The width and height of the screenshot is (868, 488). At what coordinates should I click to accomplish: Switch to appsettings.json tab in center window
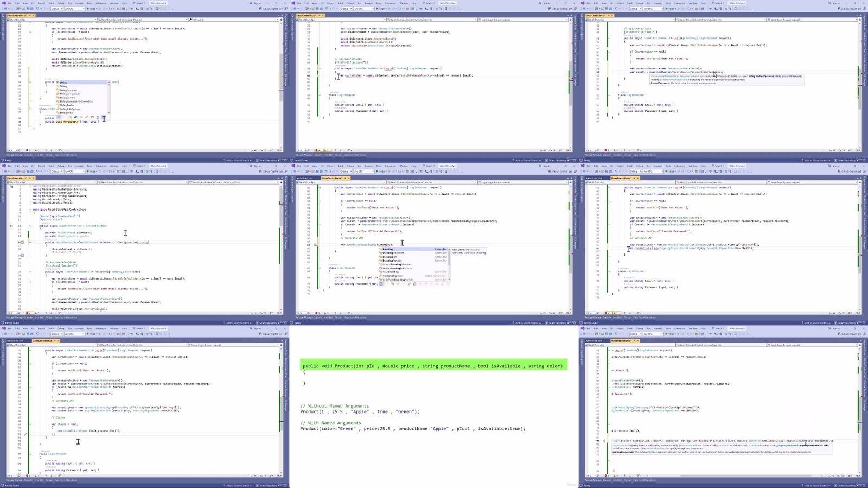[x=304, y=178]
